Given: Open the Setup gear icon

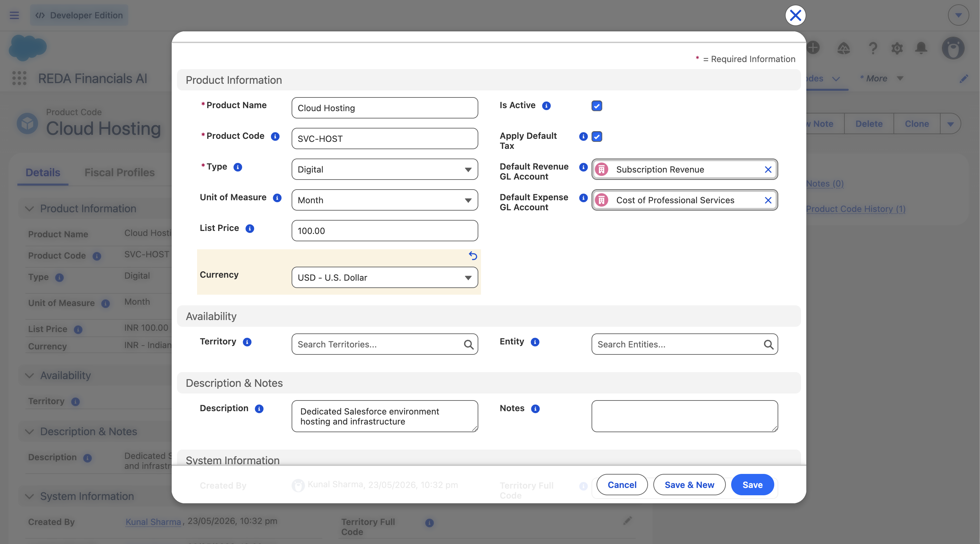Looking at the screenshot, I should (897, 48).
